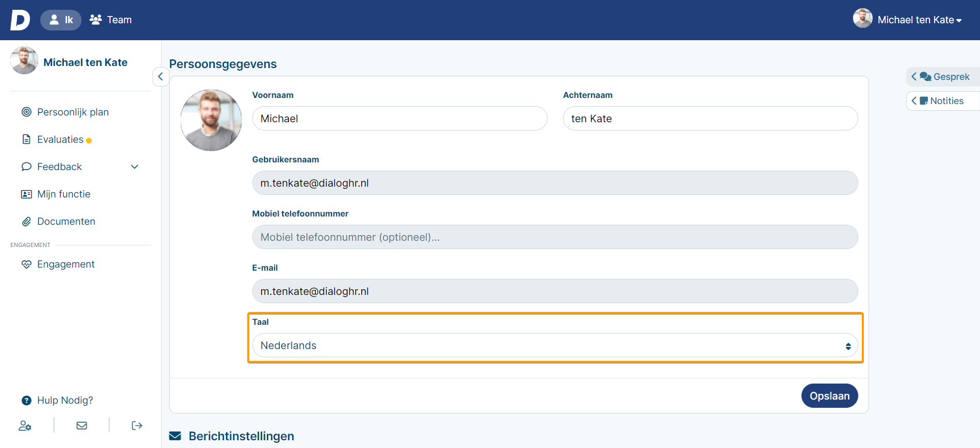Switch to the Team tab

(x=110, y=20)
